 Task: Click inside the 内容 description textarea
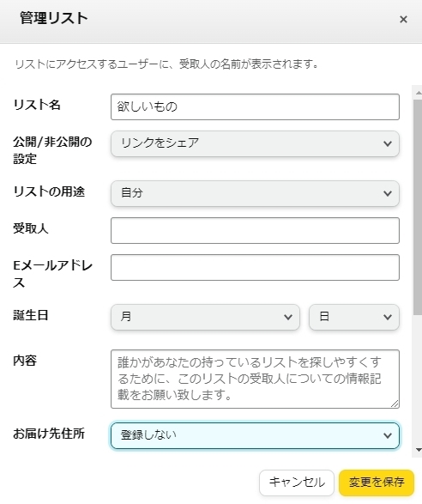point(255,379)
